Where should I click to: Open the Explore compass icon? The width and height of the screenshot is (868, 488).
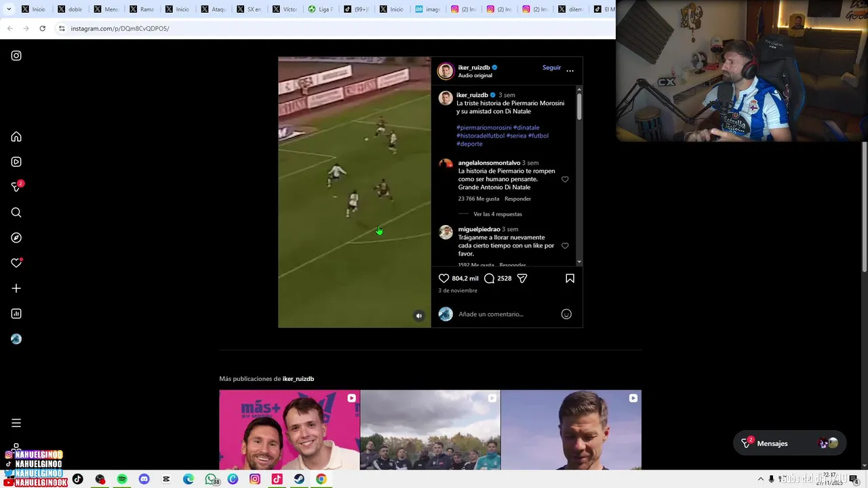tap(16, 238)
